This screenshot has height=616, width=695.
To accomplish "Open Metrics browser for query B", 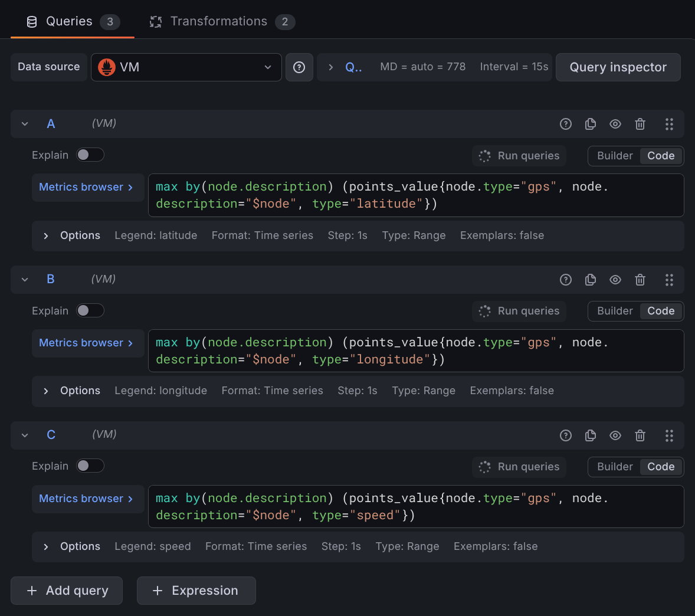I will (x=88, y=343).
